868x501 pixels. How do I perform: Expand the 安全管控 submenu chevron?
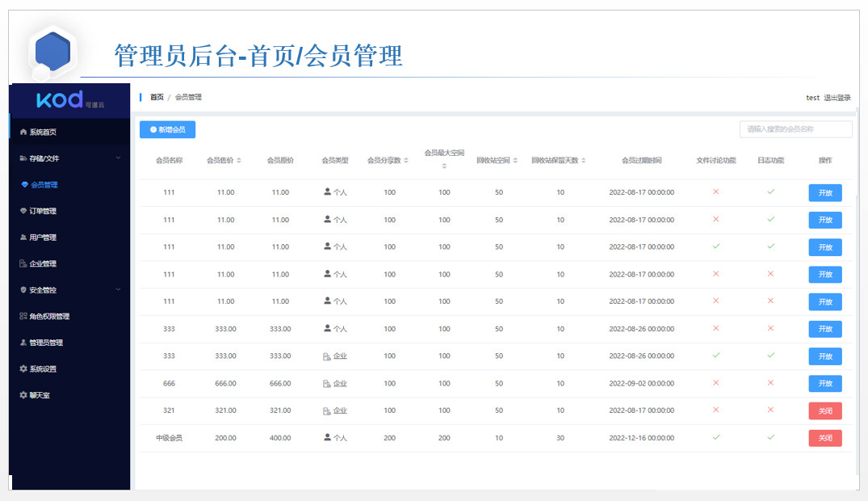coord(118,289)
